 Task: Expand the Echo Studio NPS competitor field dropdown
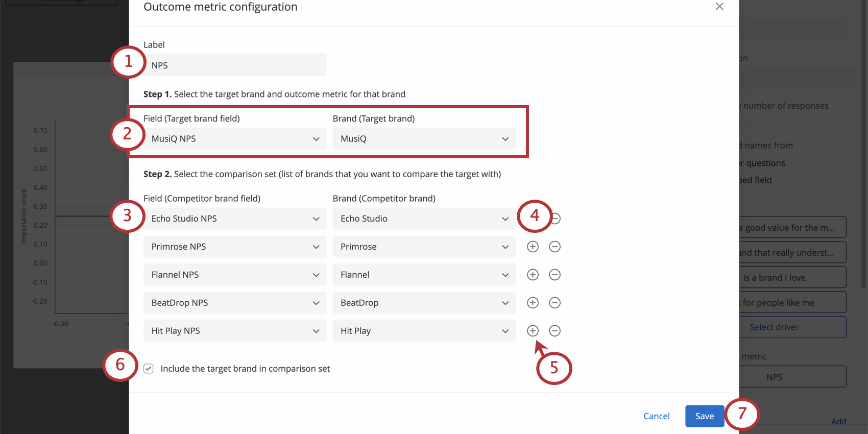click(x=234, y=218)
